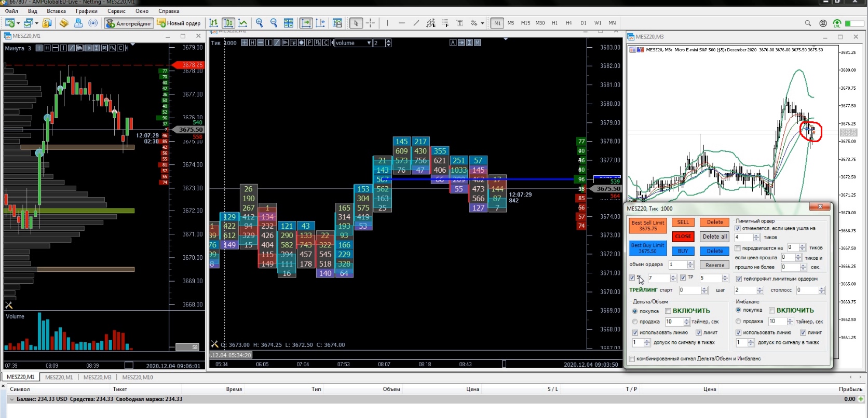This screenshot has height=418, width=868.
Task: Click the Reverse button
Action: click(715, 265)
